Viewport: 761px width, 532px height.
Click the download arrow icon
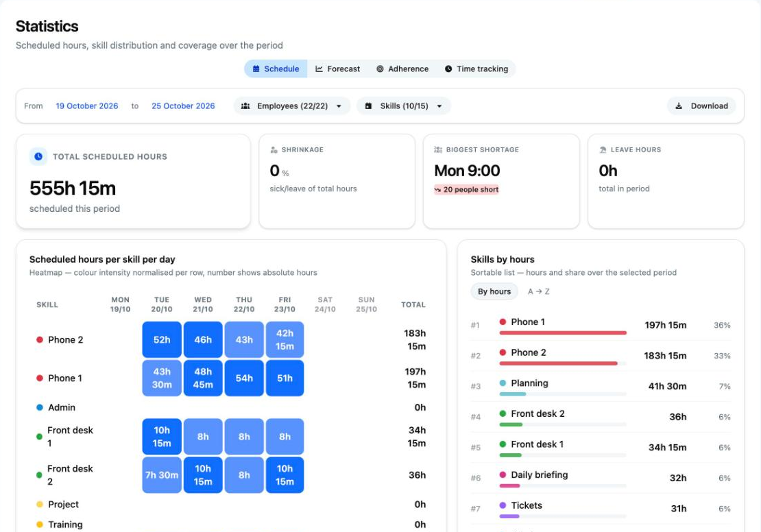[679, 106]
